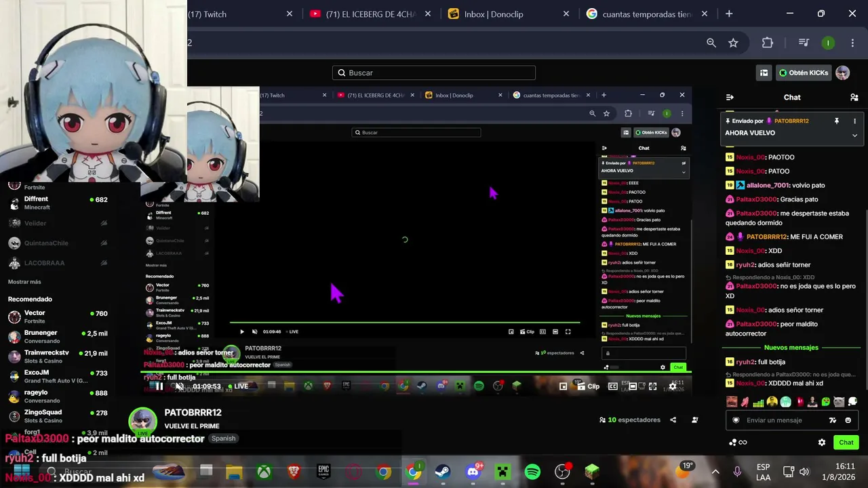The image size is (868, 488).
Task: Open the top browser extensions puzzle icon
Action: 768,43
